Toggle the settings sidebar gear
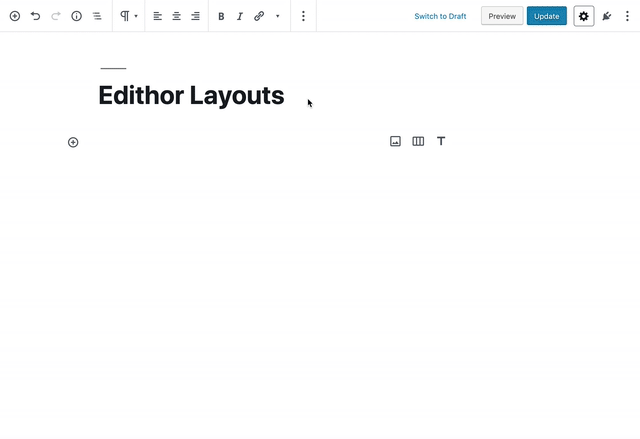Viewport: 640px width, 439px height. tap(584, 16)
